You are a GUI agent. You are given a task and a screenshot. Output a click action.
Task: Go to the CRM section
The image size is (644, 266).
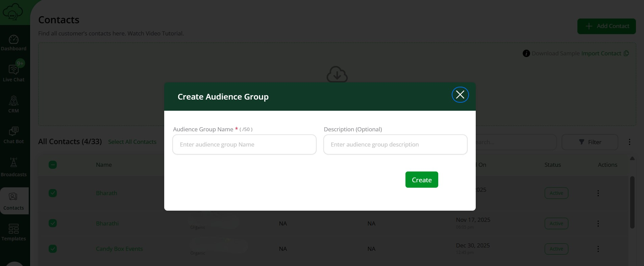click(x=14, y=104)
